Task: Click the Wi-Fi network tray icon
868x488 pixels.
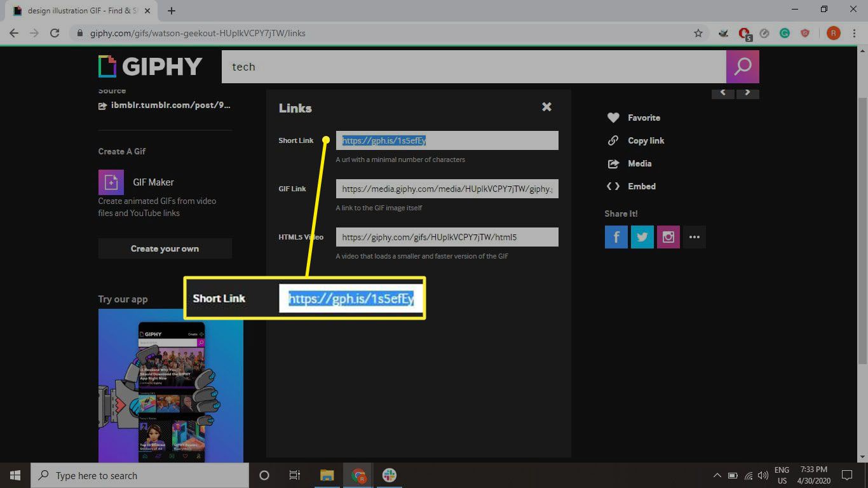Action: 749,475
